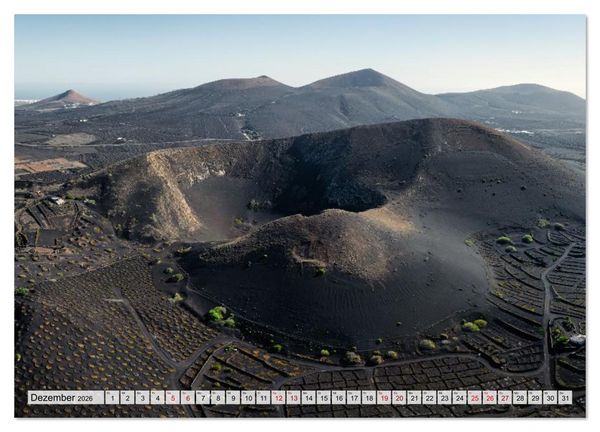Screen dimensions: 600x432
Task: Select day 17 in the calendar
Action: click(354, 398)
